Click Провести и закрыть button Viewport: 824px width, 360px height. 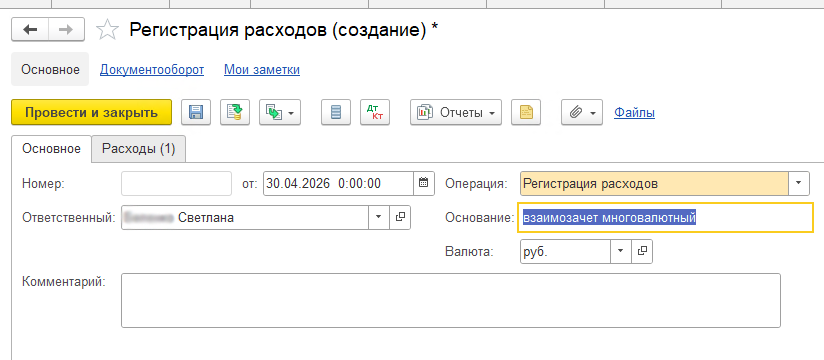(91, 112)
